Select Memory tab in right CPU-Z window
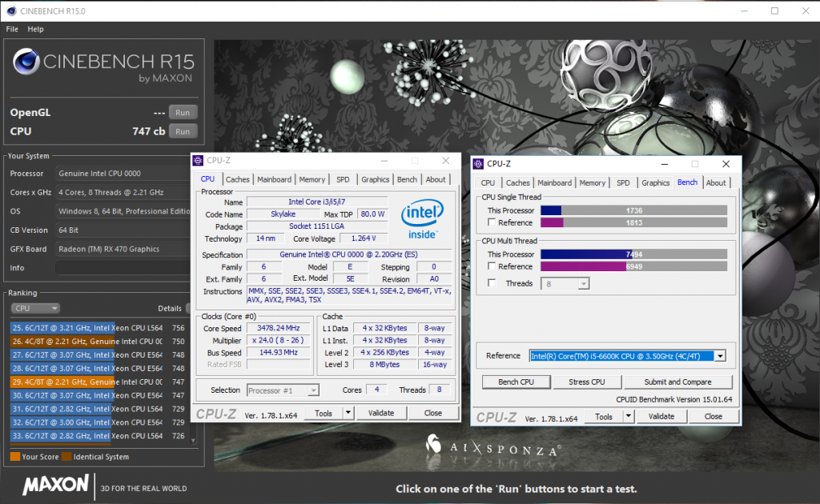This screenshot has width=820, height=504. (593, 182)
